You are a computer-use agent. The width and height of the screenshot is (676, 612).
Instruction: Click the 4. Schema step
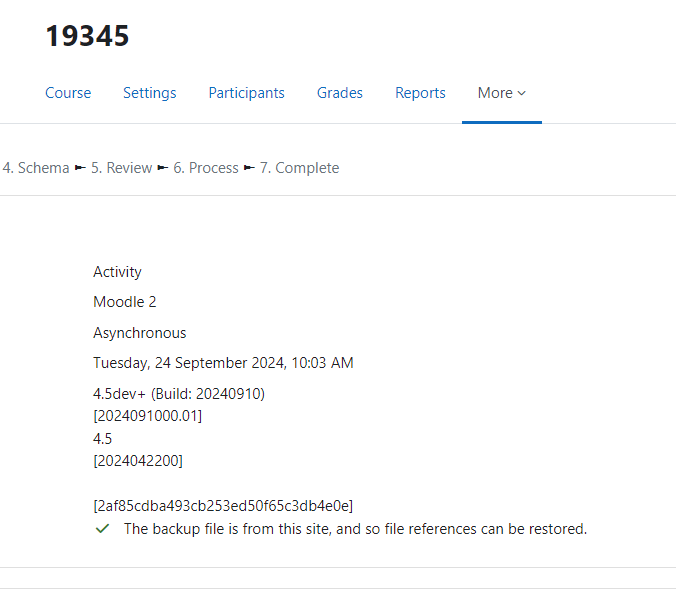click(36, 168)
